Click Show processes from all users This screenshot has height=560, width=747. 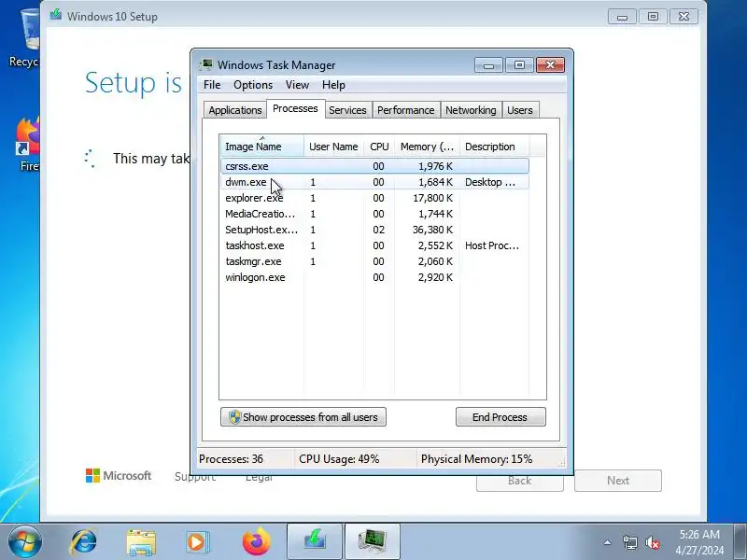click(303, 416)
